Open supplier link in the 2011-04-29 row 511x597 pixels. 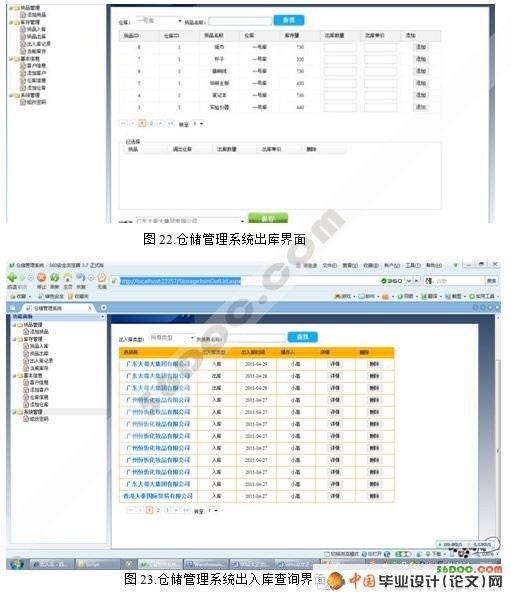158,364
